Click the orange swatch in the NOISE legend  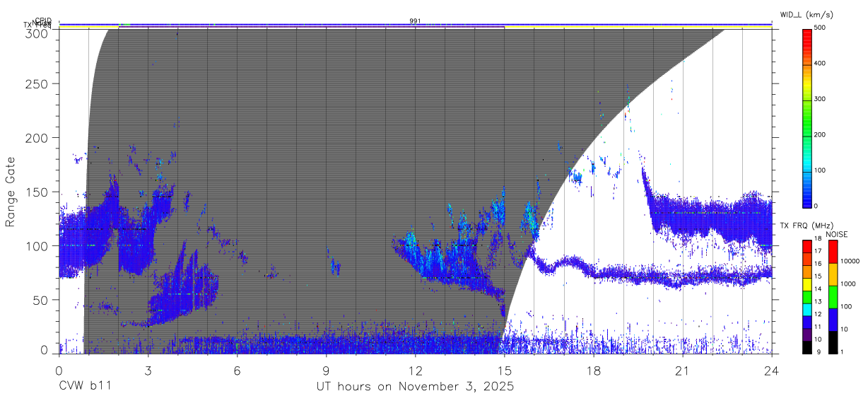[833, 274]
